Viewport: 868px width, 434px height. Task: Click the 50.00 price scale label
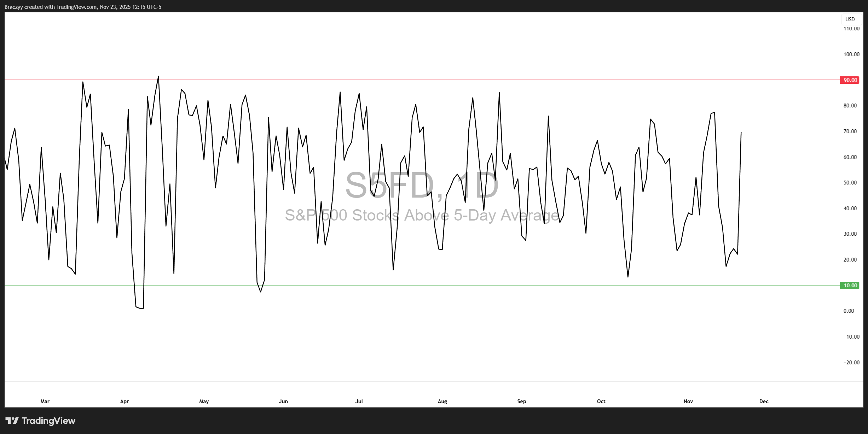850,183
